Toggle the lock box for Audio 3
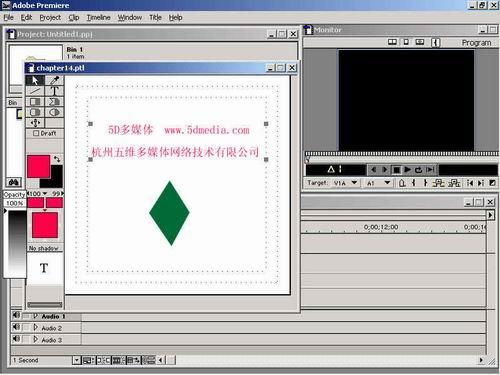The image size is (500, 375). pyautogui.click(x=26, y=340)
